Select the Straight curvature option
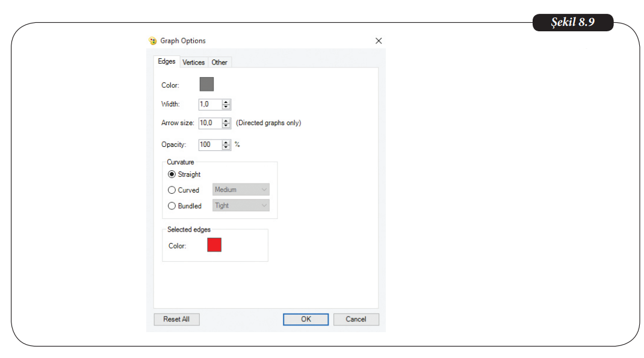This screenshot has width=644, height=358. (x=172, y=174)
